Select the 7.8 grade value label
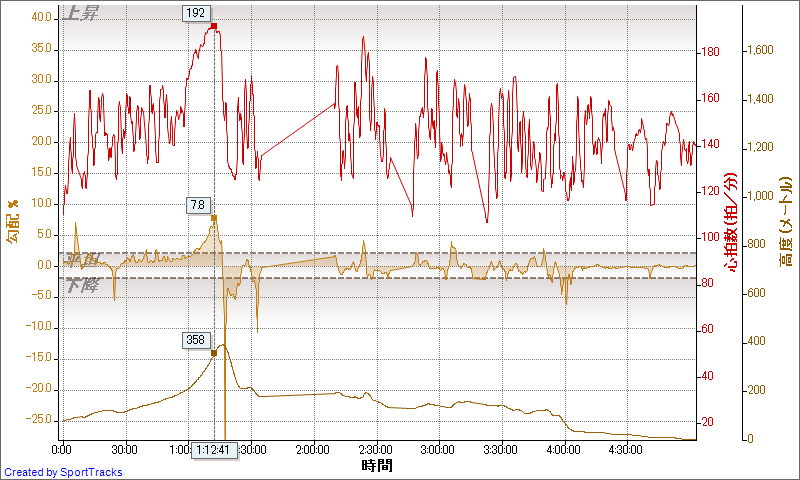Image resolution: width=800 pixels, height=480 pixels. click(x=196, y=205)
